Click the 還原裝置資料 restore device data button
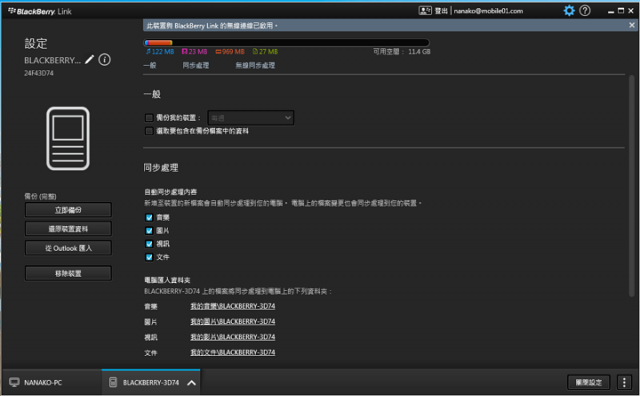The height and width of the screenshot is (396, 640). pos(68,229)
